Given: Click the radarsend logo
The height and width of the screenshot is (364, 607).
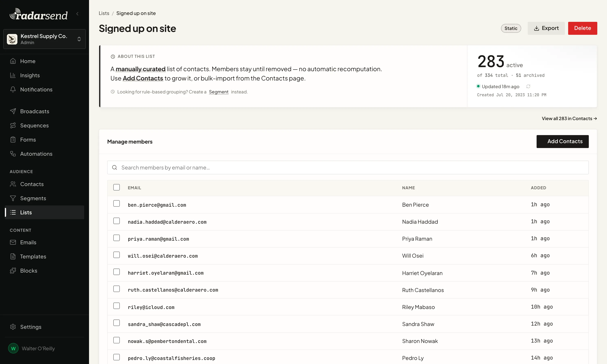Looking at the screenshot, I should coord(38,15).
